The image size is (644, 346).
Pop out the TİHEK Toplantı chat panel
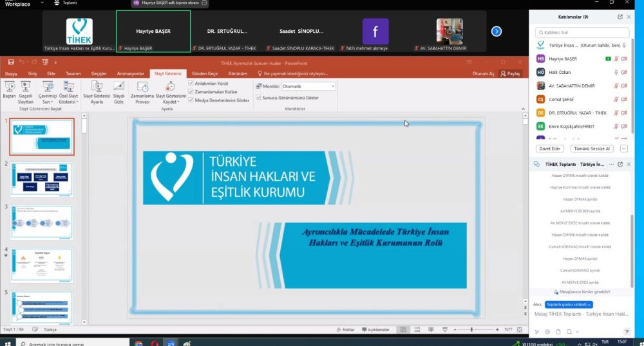pyautogui.click(x=620, y=164)
